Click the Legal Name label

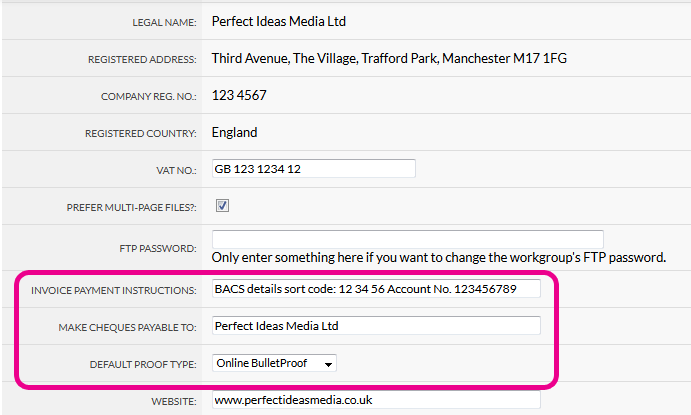pyautogui.click(x=164, y=23)
